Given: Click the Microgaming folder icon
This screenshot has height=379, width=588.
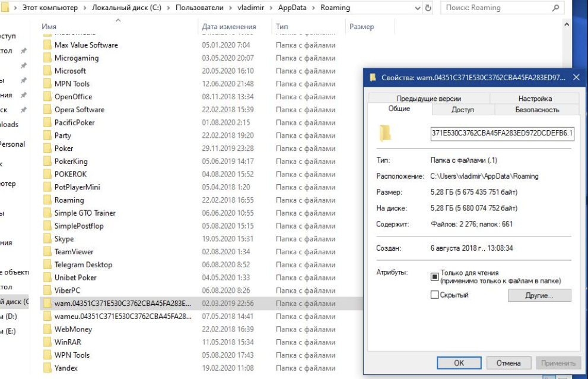Looking at the screenshot, I should [x=47, y=58].
